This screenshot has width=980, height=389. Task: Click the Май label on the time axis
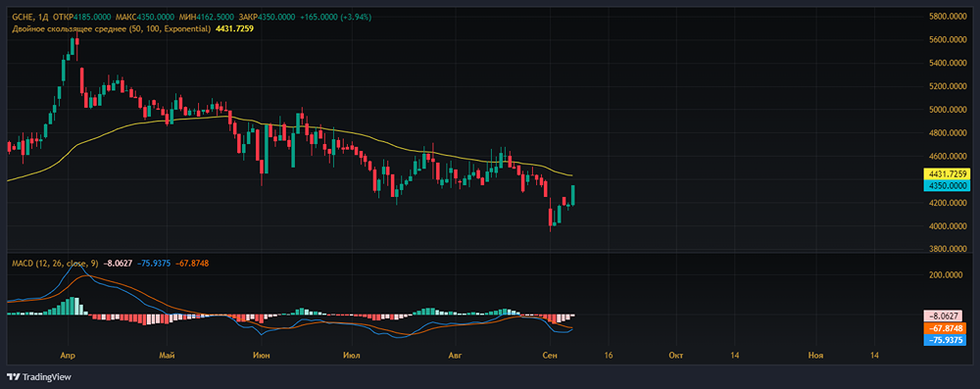tap(167, 356)
